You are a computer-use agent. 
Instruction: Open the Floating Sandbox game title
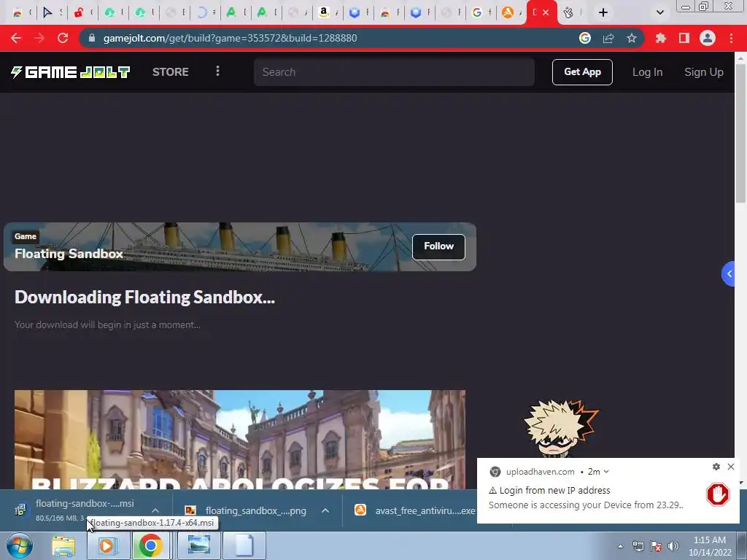click(69, 254)
